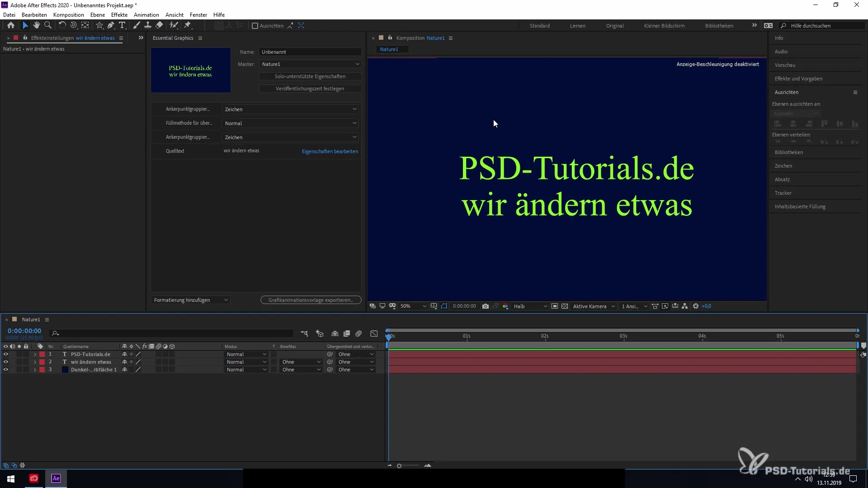868x488 pixels.
Task: Open graph editor in timeline
Action: pos(374,333)
